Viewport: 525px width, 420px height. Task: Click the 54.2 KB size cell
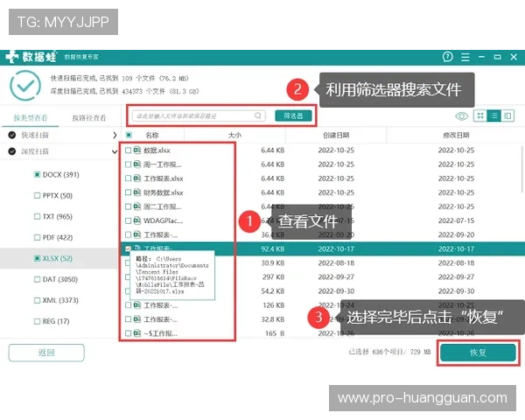(272, 291)
